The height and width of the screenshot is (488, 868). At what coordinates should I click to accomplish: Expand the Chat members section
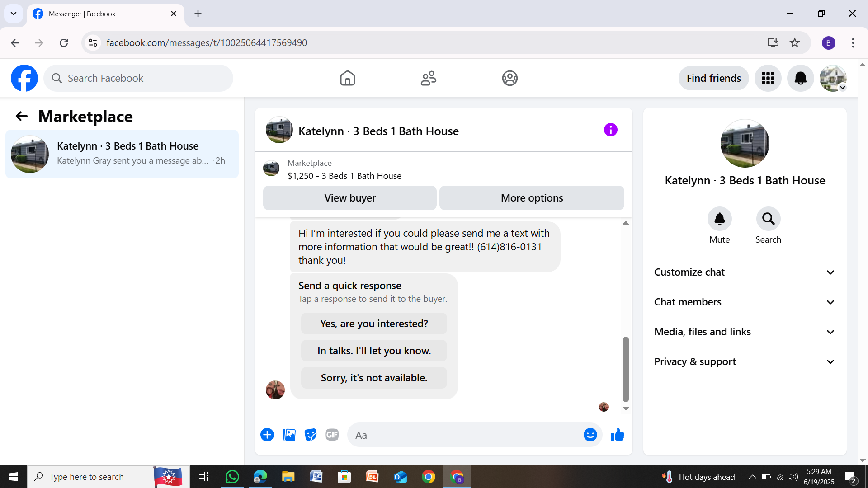(744, 302)
